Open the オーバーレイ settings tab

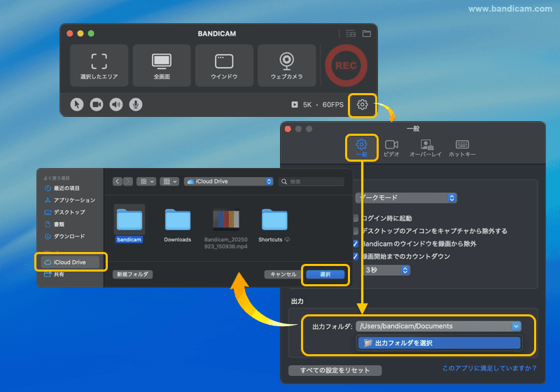[426, 148]
